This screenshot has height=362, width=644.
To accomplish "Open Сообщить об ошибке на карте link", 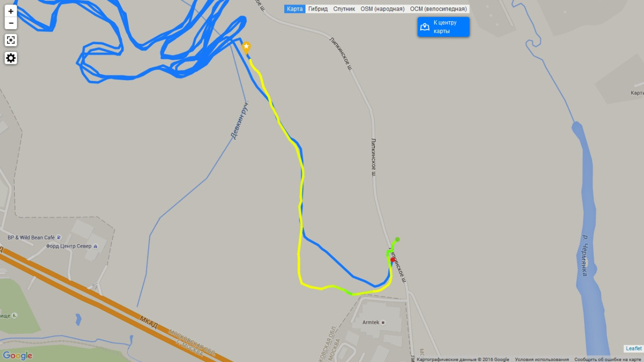I will (x=608, y=359).
